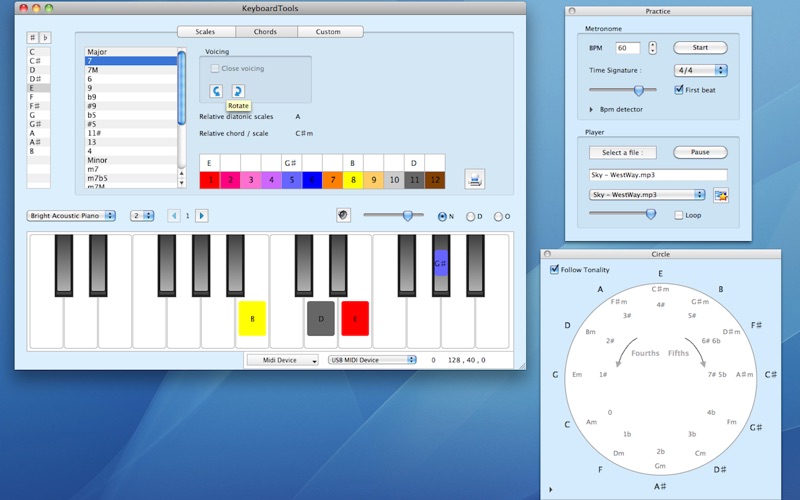
Task: Click the C#m relative minor in Circle
Action: (660, 289)
